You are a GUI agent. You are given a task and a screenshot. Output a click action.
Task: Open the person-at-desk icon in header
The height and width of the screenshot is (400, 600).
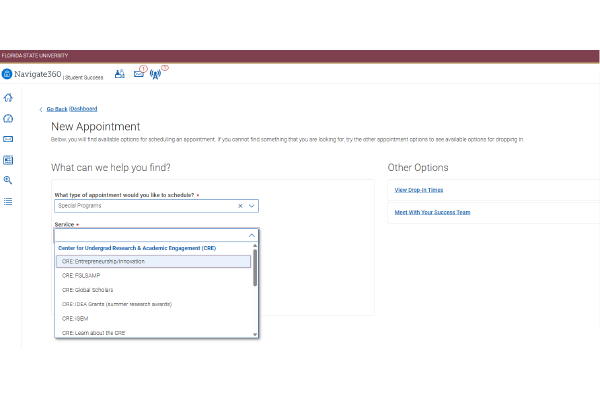(x=120, y=74)
